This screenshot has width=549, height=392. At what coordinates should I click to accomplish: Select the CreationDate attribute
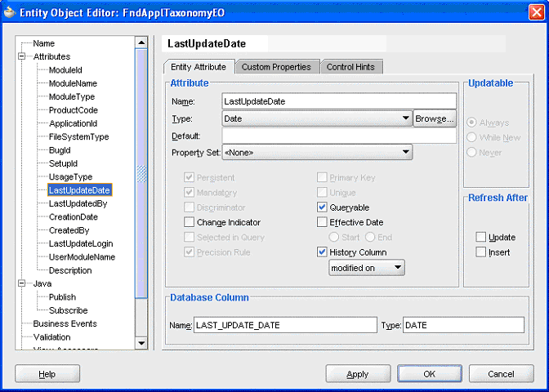(74, 216)
